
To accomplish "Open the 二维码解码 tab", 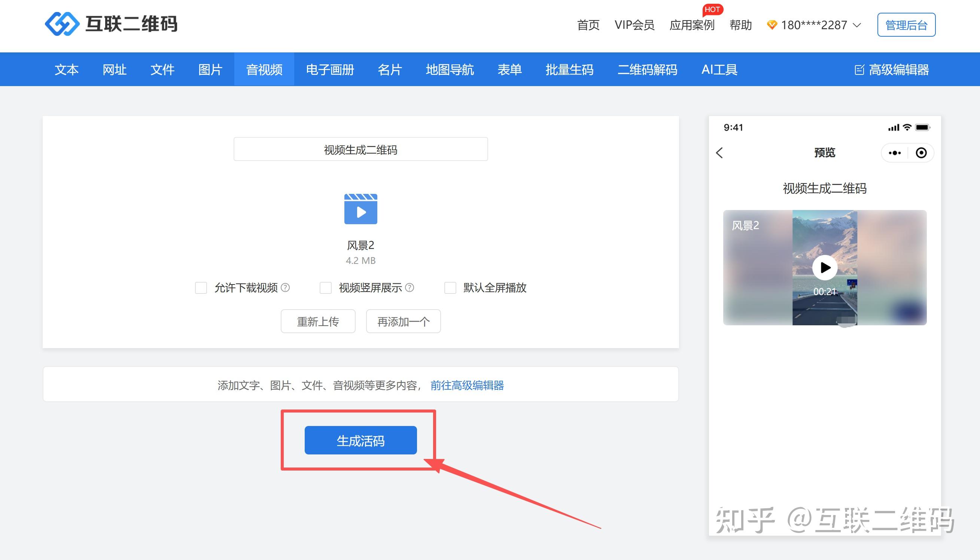I will [647, 70].
